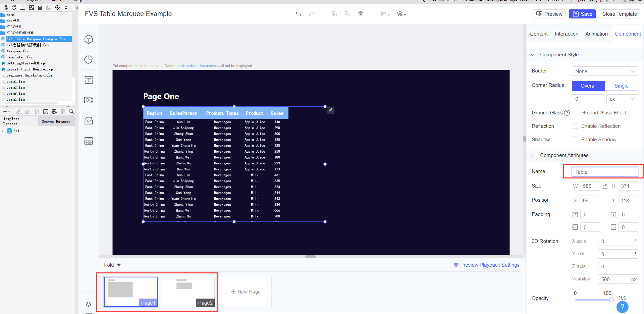This screenshot has height=314, width=644.
Task: Select the 3D Model component tool
Action: click(x=88, y=39)
